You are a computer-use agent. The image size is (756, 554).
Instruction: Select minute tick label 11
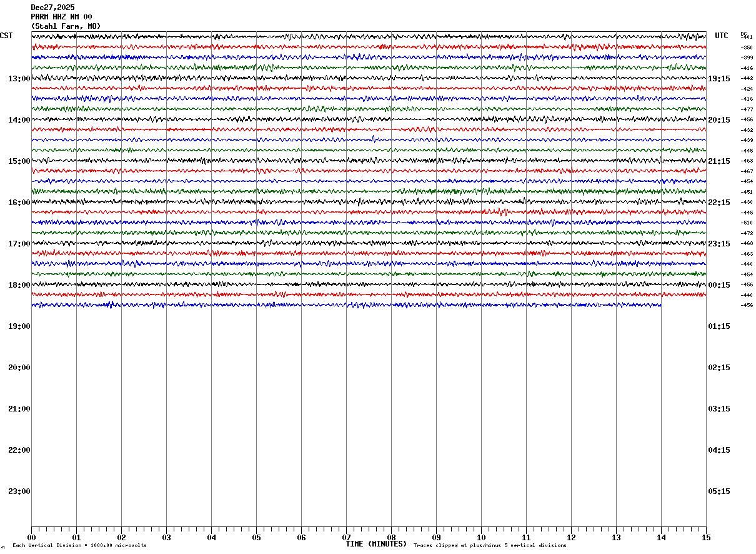coord(526,537)
